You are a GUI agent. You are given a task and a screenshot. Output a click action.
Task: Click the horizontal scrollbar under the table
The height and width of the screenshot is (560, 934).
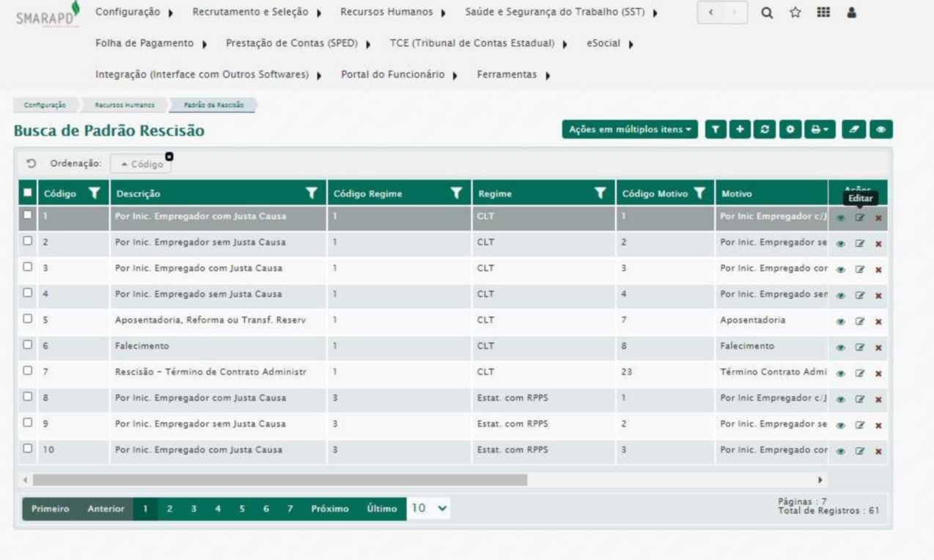(x=279, y=480)
